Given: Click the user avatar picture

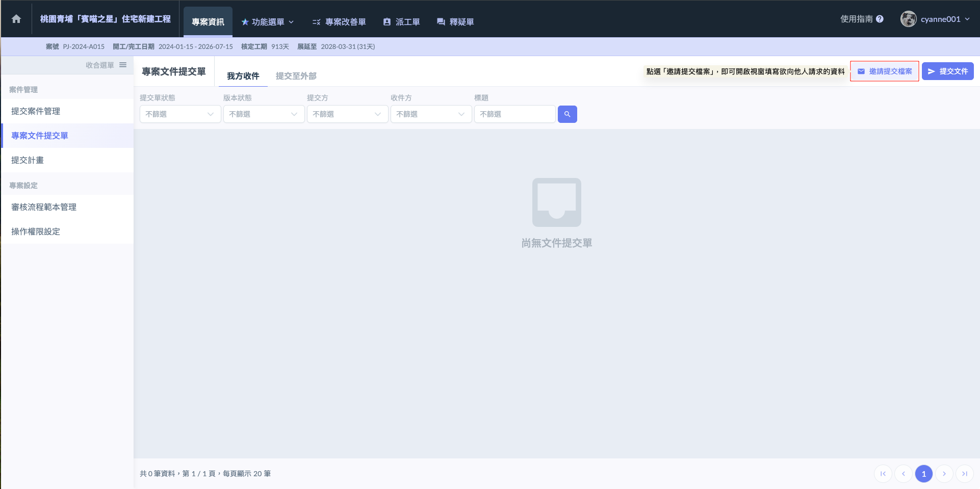Looking at the screenshot, I should 908,19.
